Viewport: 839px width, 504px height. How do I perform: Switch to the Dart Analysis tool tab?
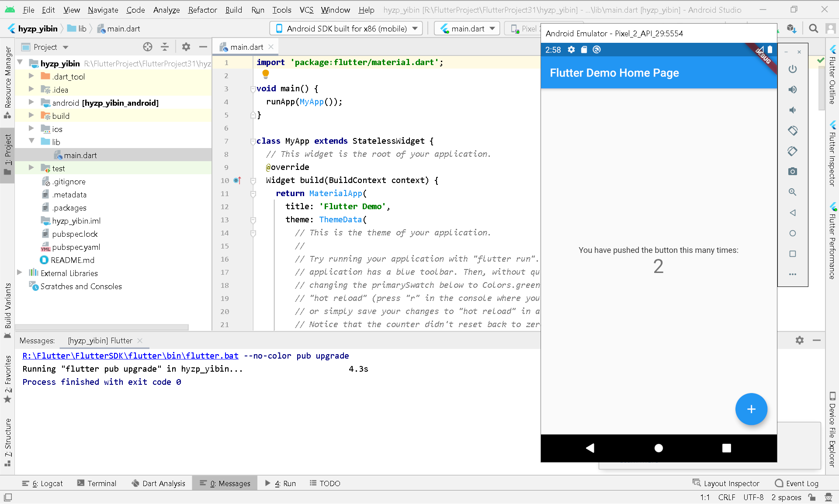159,483
